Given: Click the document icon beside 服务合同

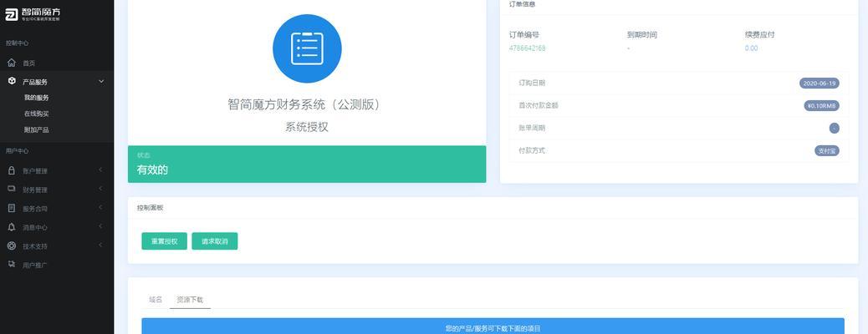Looking at the screenshot, I should (12, 208).
